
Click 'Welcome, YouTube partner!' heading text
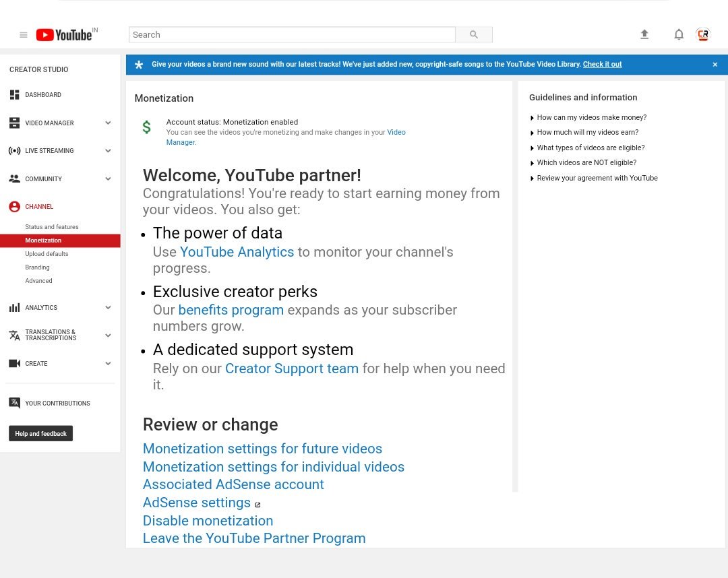pos(251,175)
